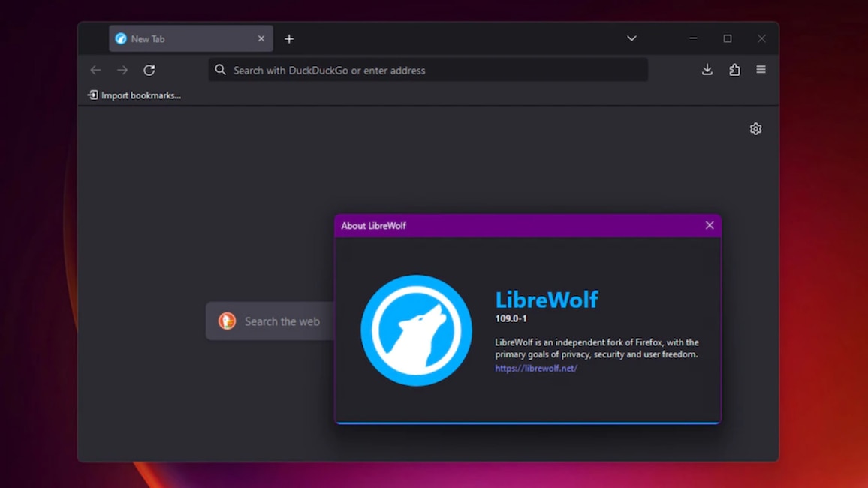The width and height of the screenshot is (868, 488).
Task: Open the https://librewolf.net/ link
Action: click(536, 368)
